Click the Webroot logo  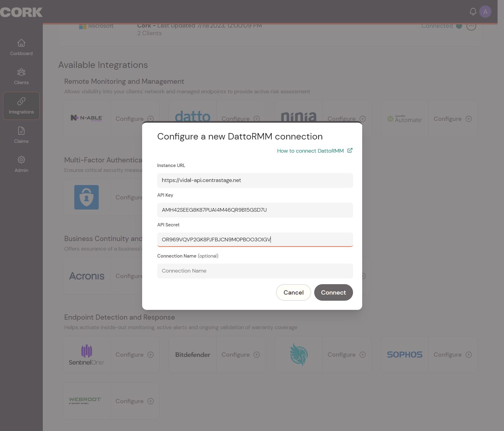(85, 401)
